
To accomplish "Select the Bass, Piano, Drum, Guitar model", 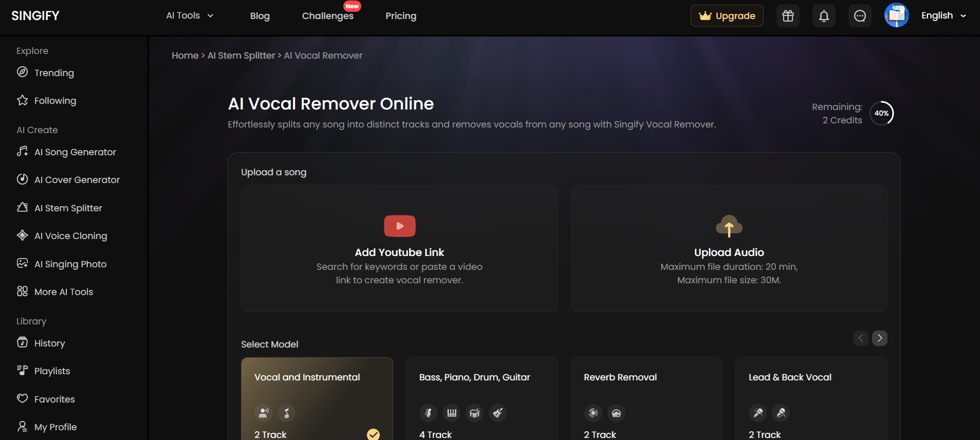I will [482, 399].
